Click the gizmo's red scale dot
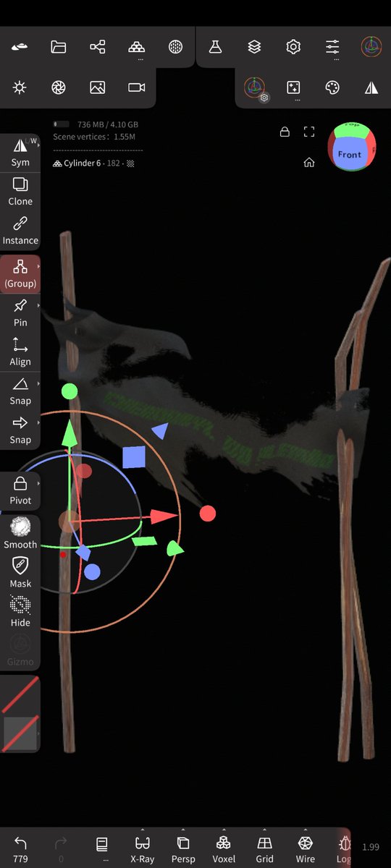The image size is (391, 868). (x=208, y=514)
